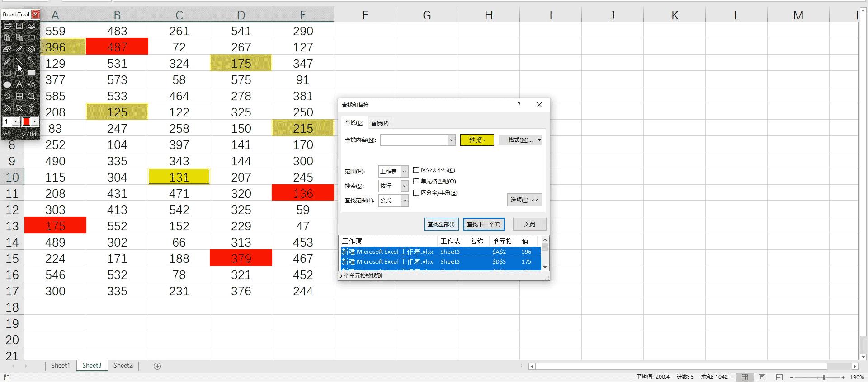This screenshot has height=382, width=868.
Task: Click the red color swatch in BrushTool
Action: [27, 121]
